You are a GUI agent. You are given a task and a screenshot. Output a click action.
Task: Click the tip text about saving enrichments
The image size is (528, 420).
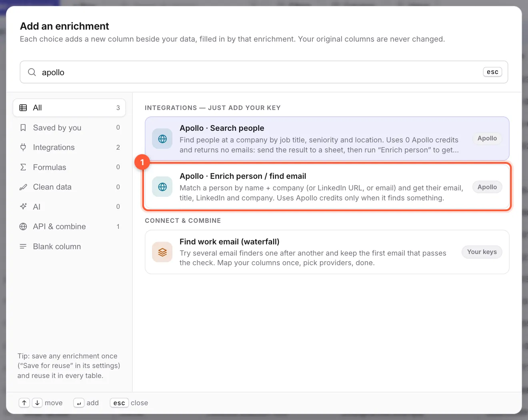tap(69, 366)
